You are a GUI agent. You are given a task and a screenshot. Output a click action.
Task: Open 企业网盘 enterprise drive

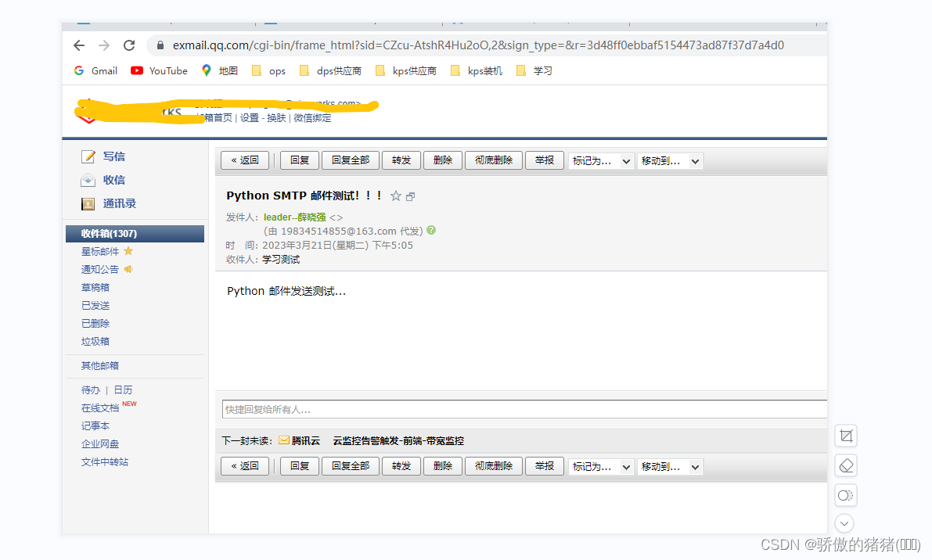click(100, 443)
